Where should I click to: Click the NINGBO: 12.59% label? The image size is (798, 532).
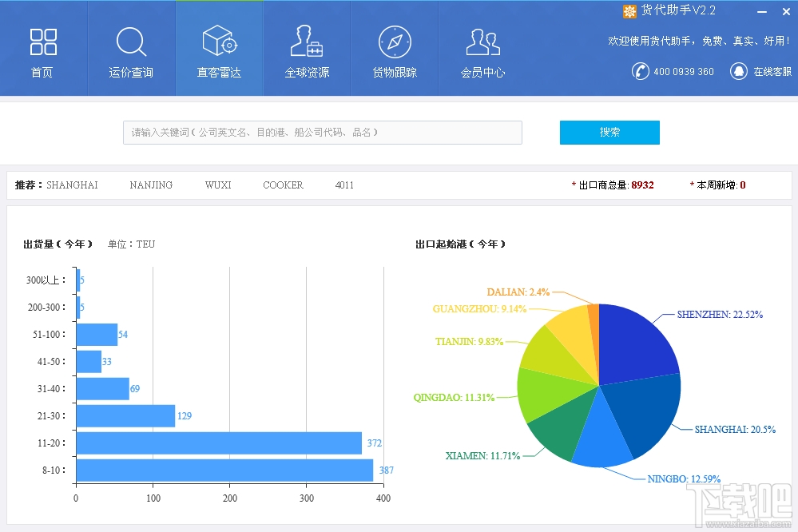pyautogui.click(x=684, y=479)
